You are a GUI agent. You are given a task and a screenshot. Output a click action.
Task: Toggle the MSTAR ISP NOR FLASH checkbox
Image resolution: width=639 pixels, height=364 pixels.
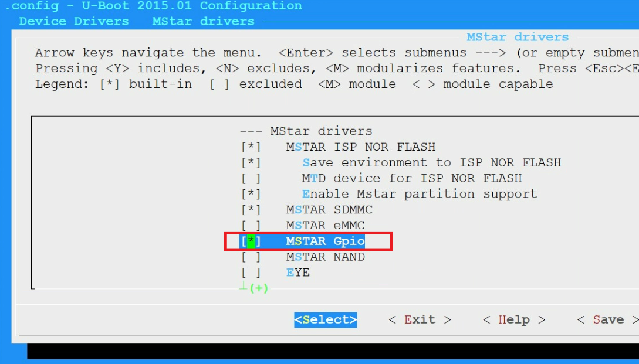point(251,147)
